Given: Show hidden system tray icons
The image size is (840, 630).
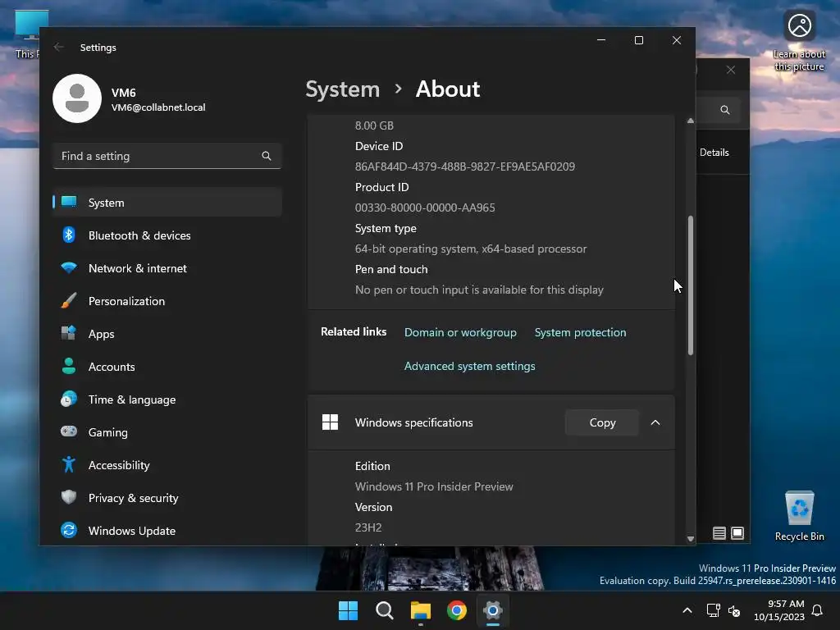Looking at the screenshot, I should [x=687, y=610].
